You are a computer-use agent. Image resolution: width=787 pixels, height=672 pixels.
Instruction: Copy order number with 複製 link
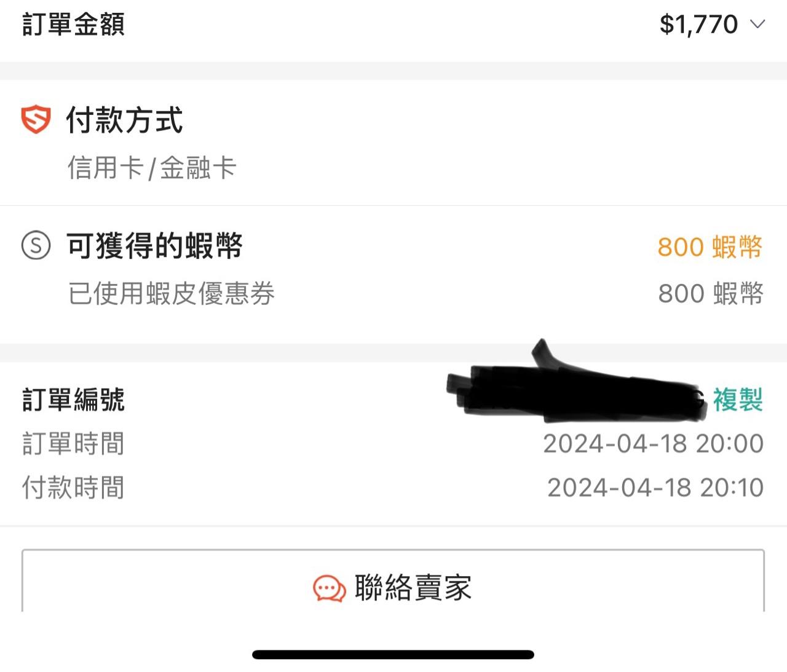pos(738,400)
